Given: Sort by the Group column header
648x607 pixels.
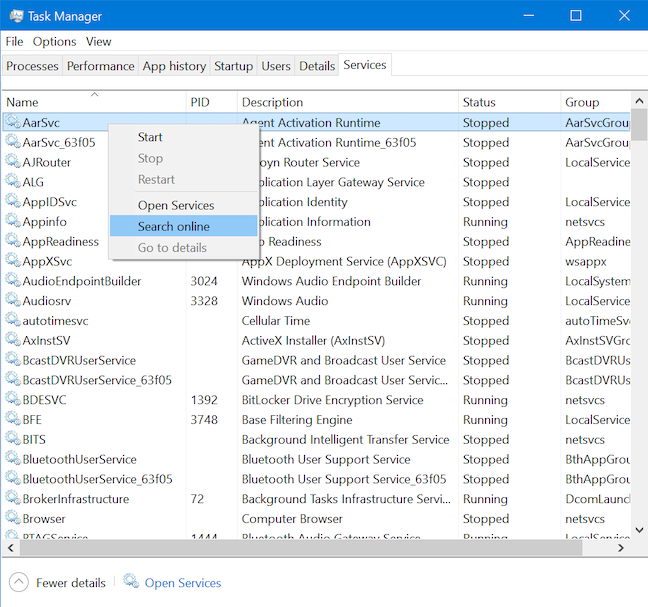Looking at the screenshot, I should coord(595,102).
